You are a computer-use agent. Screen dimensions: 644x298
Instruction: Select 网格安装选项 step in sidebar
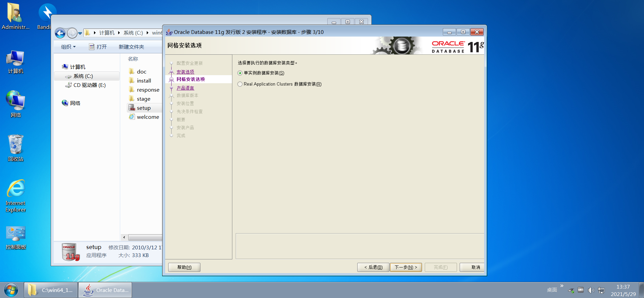tap(191, 79)
